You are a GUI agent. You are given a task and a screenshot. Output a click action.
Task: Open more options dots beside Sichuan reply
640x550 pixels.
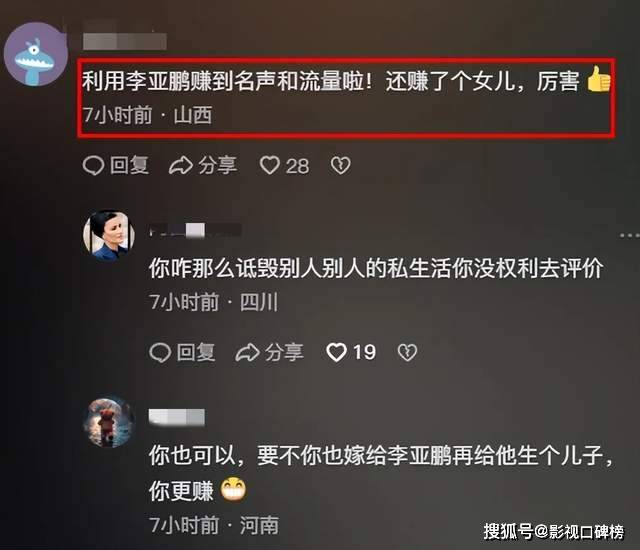[630, 235]
